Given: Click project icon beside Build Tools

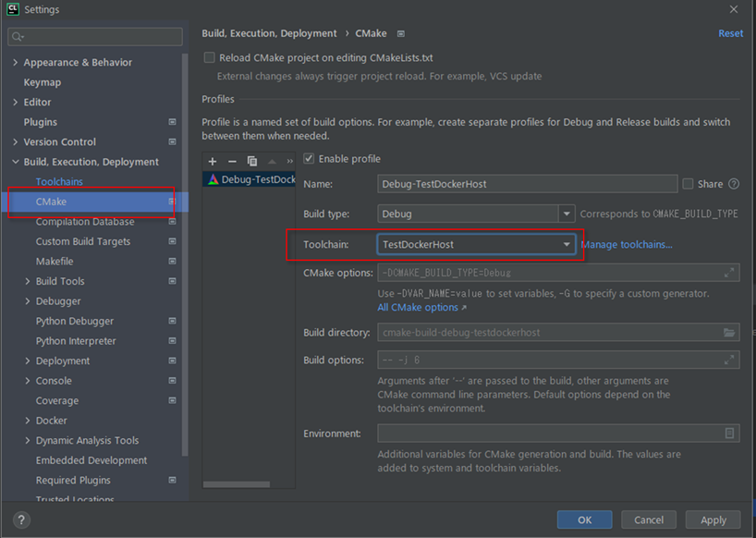Looking at the screenshot, I should coord(172,281).
